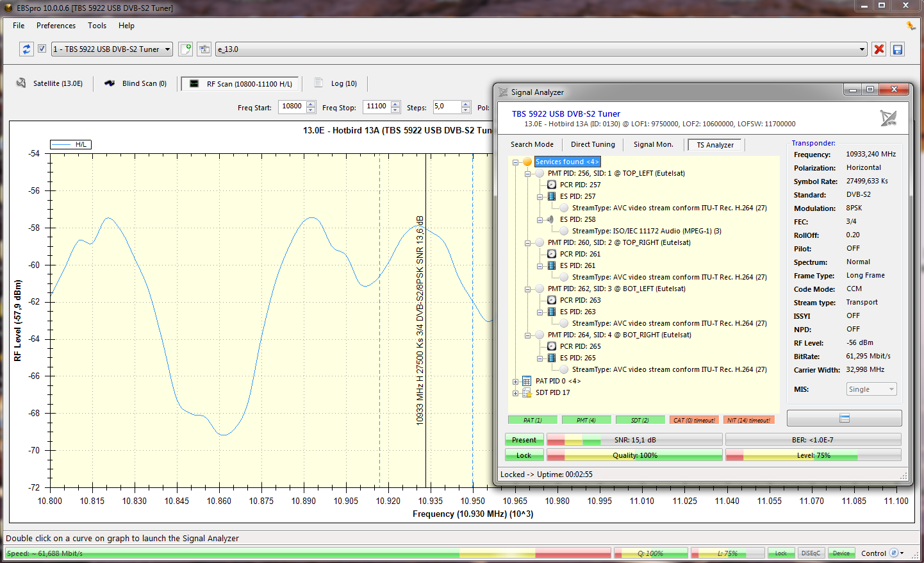Collapse the Services found <4> node

point(515,162)
